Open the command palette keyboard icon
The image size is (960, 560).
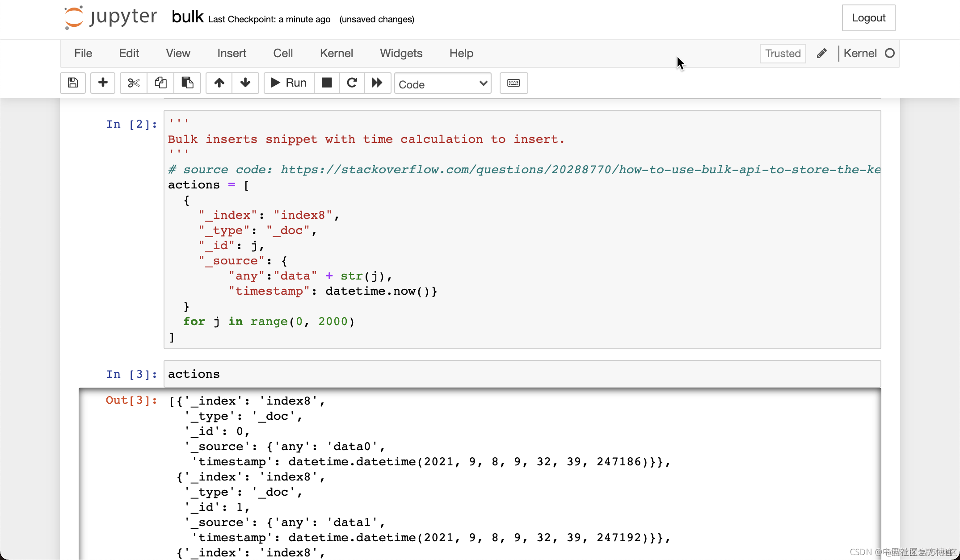(x=514, y=83)
